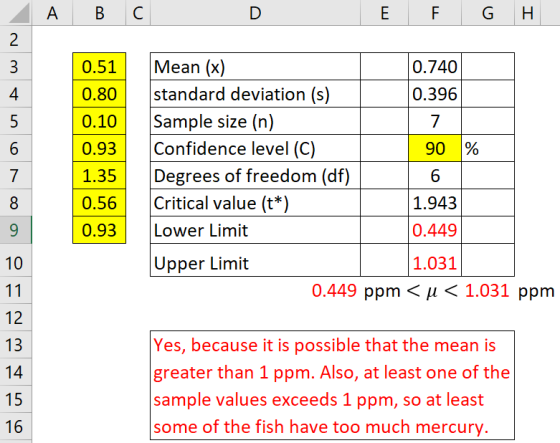The image size is (560, 443).
Task: Click yellow cell containing 0.56
Action: pyautogui.click(x=99, y=203)
